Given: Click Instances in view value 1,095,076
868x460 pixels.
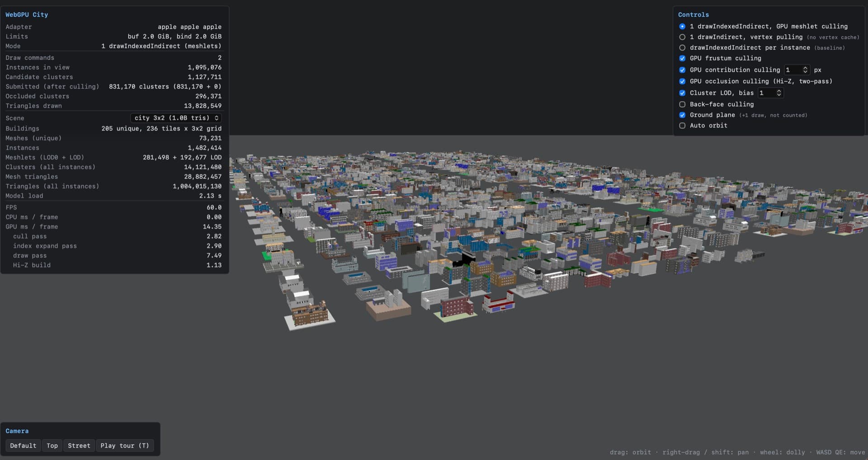Looking at the screenshot, I should point(204,67).
